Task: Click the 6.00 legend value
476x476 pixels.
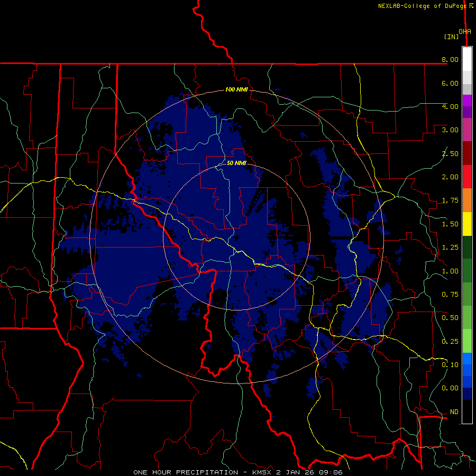Action: tap(450, 83)
